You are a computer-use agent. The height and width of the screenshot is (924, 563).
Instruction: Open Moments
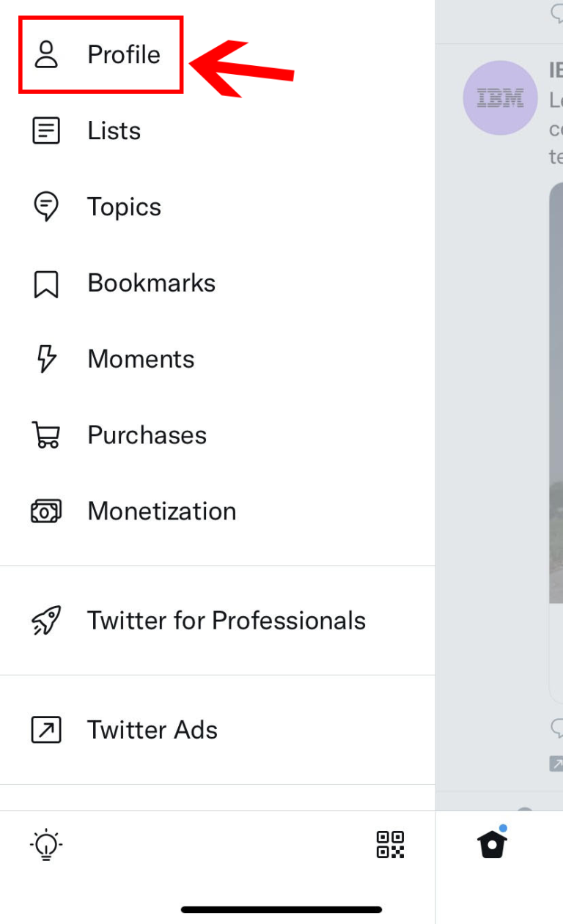[x=141, y=360]
